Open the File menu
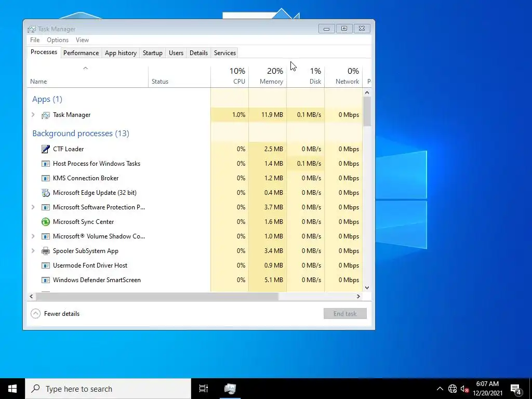Image resolution: width=532 pixels, height=399 pixels. (35, 40)
